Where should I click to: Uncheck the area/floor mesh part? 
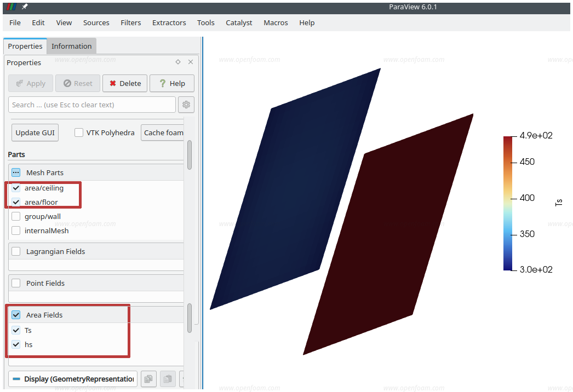pos(16,202)
